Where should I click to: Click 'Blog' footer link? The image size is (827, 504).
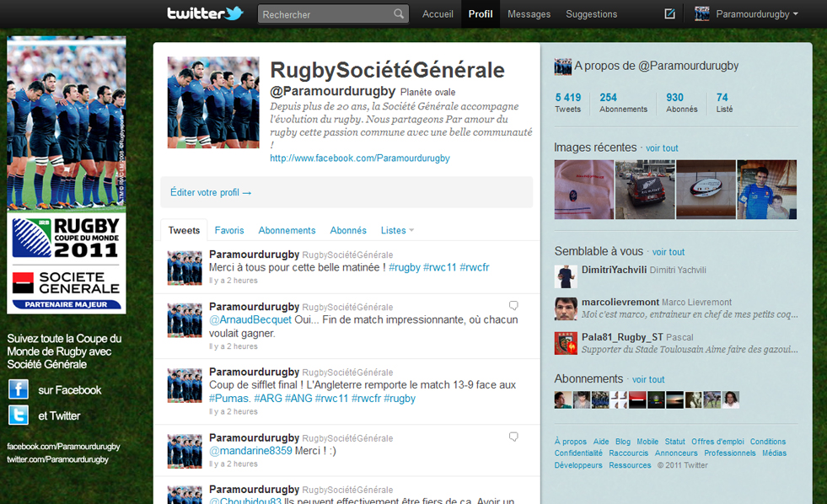(623, 442)
